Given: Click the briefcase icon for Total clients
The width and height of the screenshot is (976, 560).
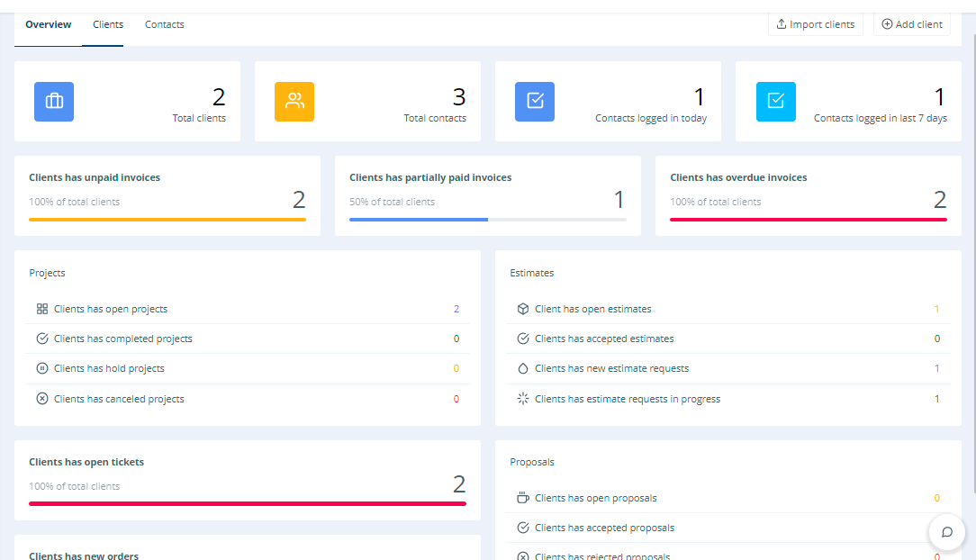Looking at the screenshot, I should (54, 102).
